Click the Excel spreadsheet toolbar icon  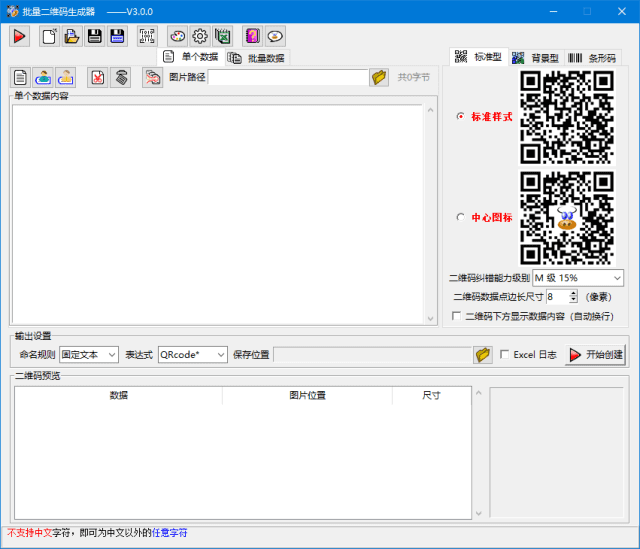tap(223, 36)
